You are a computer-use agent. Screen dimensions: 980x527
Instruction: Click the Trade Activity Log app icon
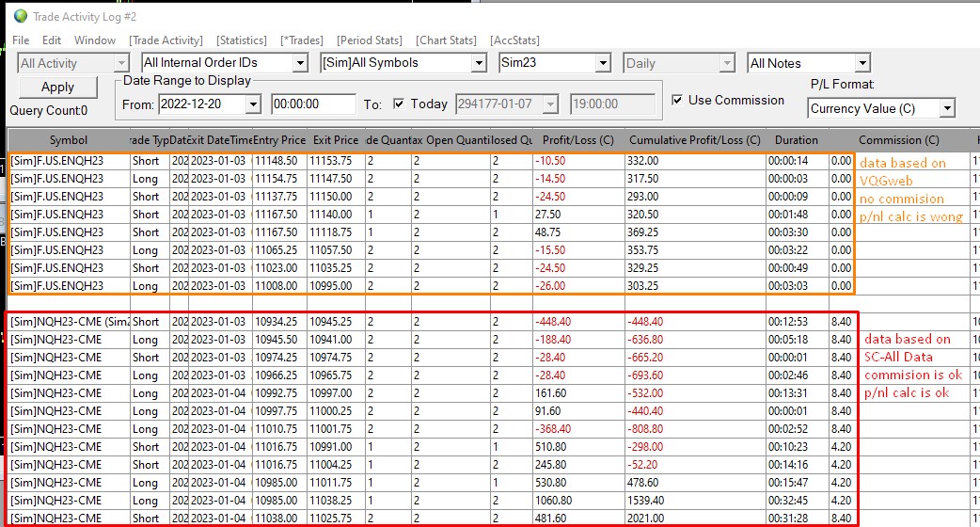click(20, 15)
